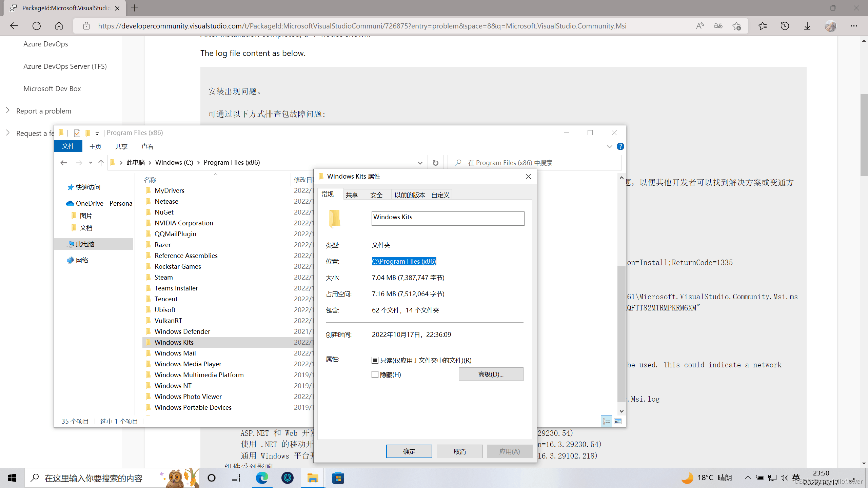Open Explorer help question mark icon
The image size is (868, 488).
click(620, 146)
